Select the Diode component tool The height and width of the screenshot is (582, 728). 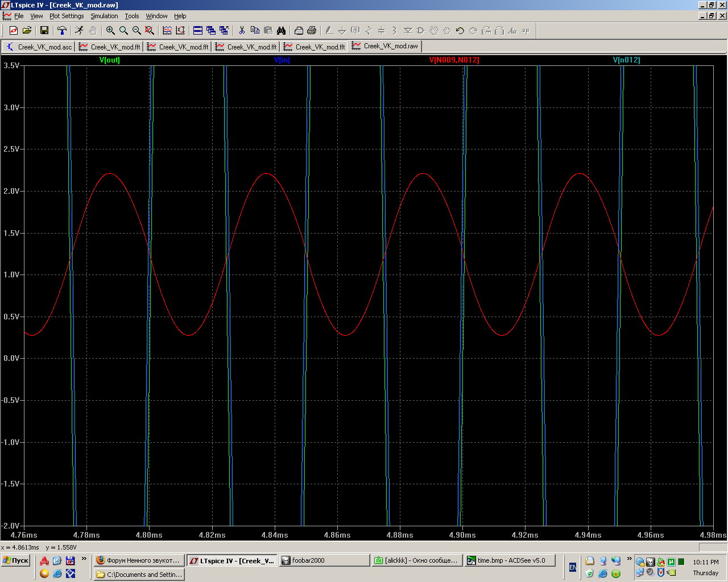pyautogui.click(x=408, y=31)
